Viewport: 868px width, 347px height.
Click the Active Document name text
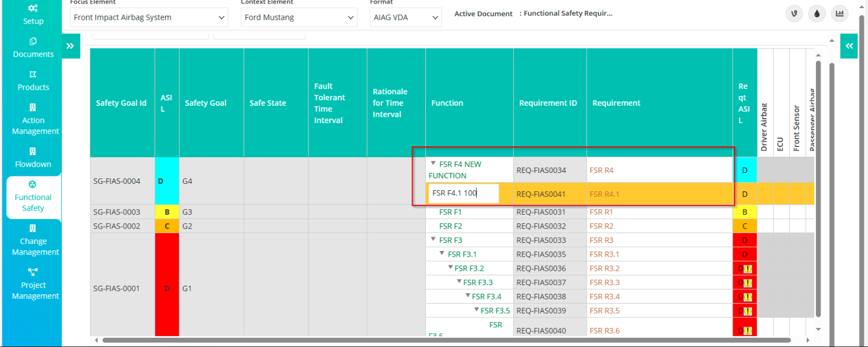[568, 13]
